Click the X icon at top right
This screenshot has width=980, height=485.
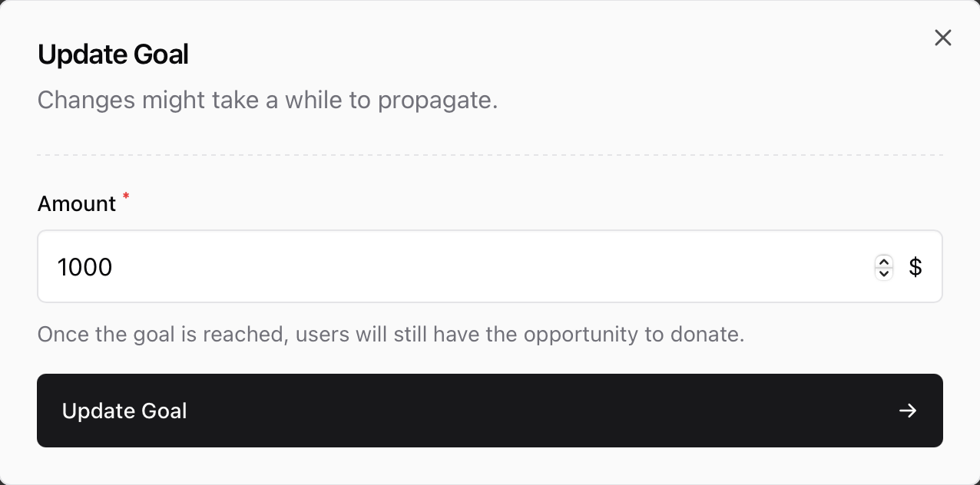click(x=943, y=38)
